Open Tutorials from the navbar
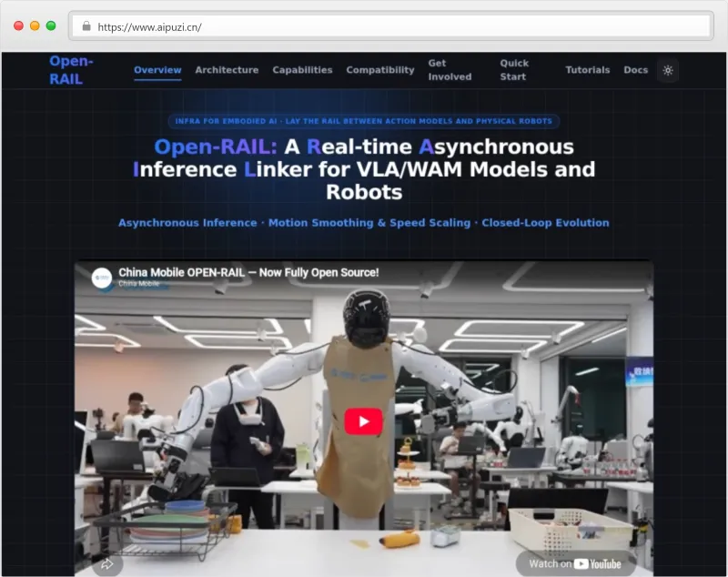The height and width of the screenshot is (577, 728). pos(587,70)
